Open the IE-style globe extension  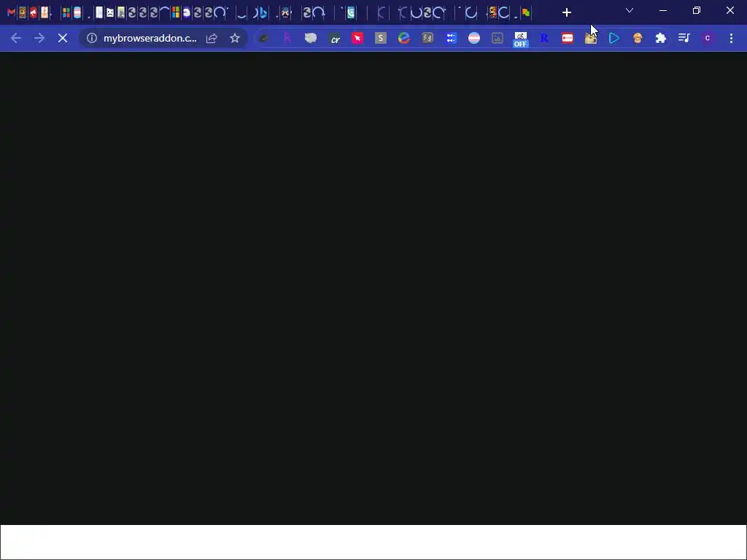click(404, 38)
